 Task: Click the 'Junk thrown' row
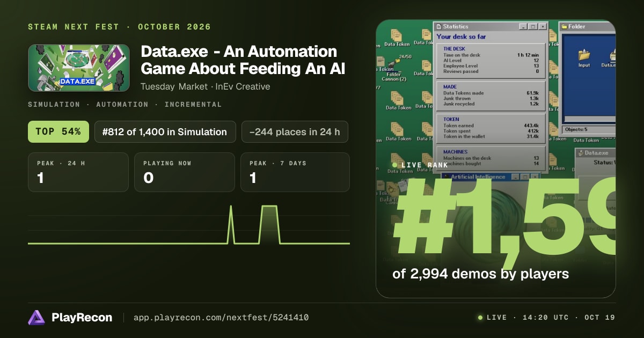[x=491, y=98]
